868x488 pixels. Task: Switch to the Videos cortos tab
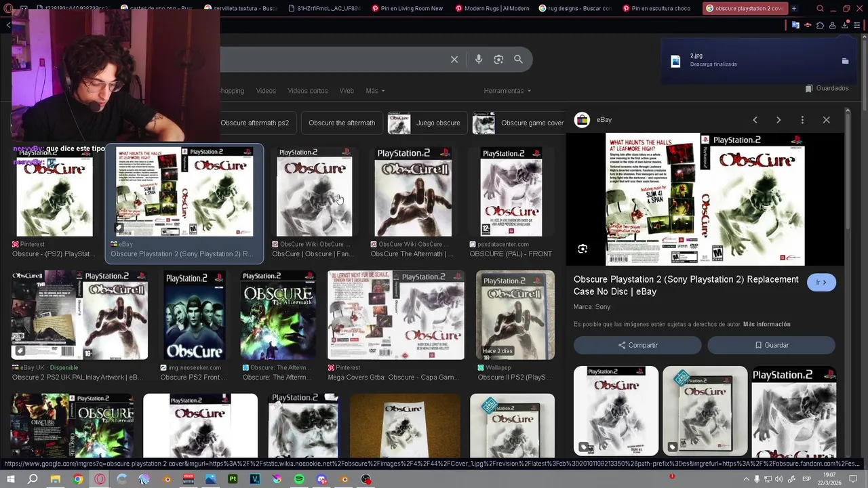pos(307,91)
